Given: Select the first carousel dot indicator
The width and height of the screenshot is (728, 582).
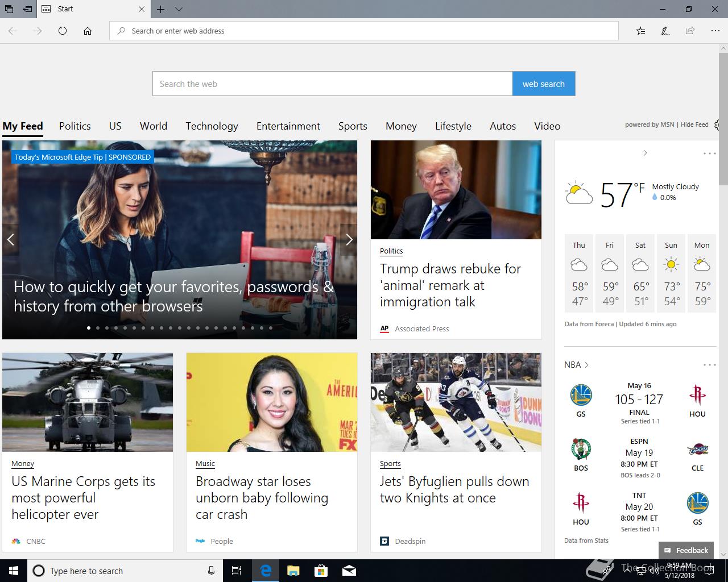Looking at the screenshot, I should pyautogui.click(x=89, y=328).
